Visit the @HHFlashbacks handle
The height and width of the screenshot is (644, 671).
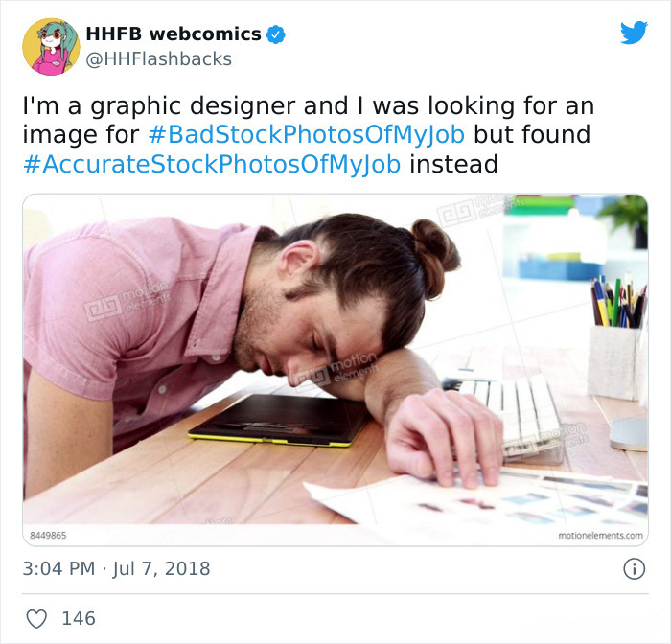[159, 59]
